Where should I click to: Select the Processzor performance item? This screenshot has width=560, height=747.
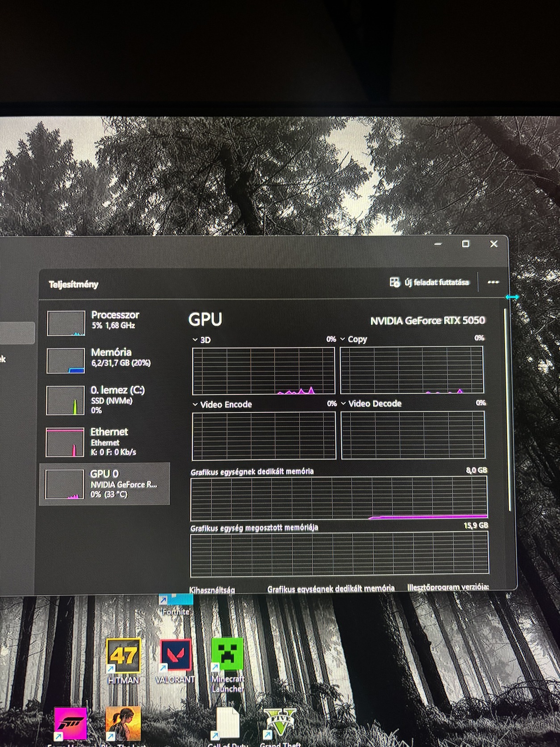[x=105, y=322]
